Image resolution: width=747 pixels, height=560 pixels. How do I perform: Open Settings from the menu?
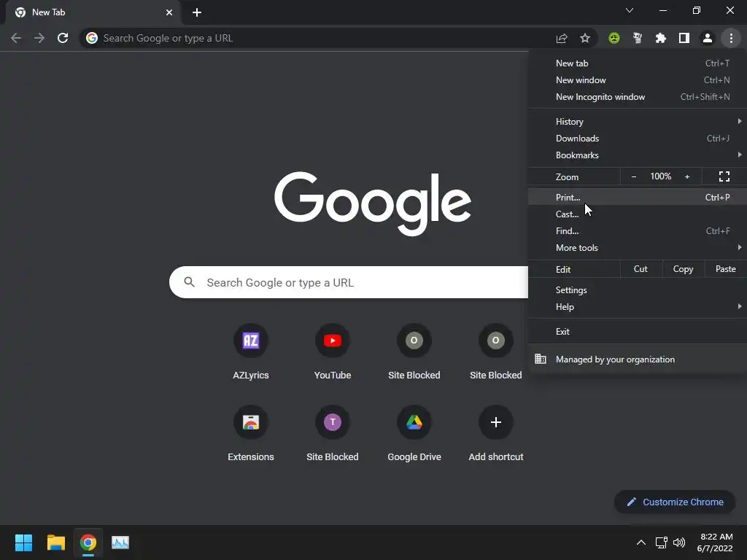pyautogui.click(x=638, y=290)
